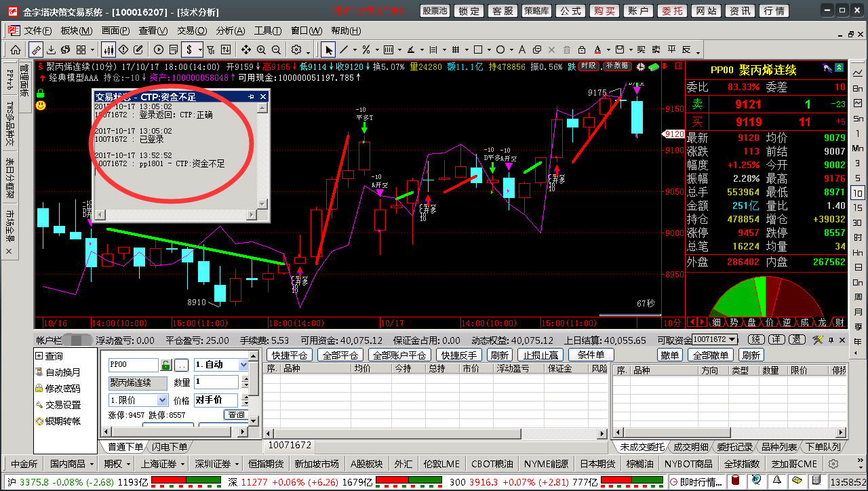The image size is (868, 491).
Task: Select the ellipse drawing tool
Action: [x=500, y=50]
